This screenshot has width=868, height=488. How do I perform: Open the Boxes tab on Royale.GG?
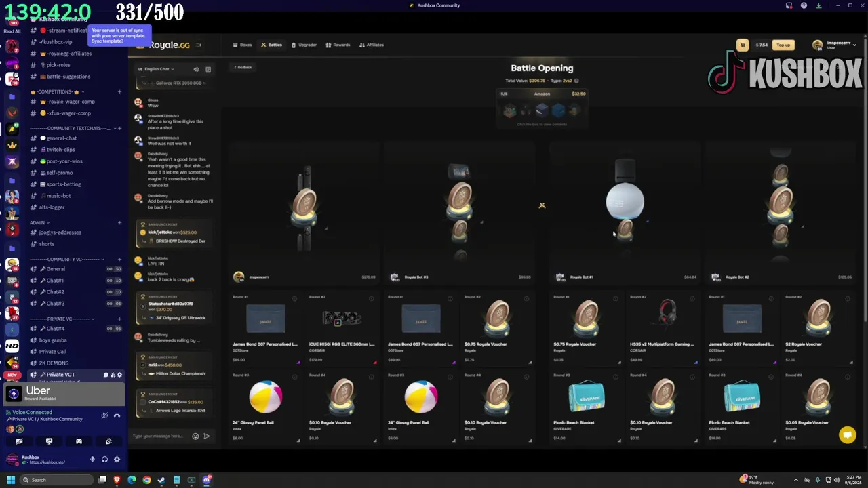tap(242, 45)
